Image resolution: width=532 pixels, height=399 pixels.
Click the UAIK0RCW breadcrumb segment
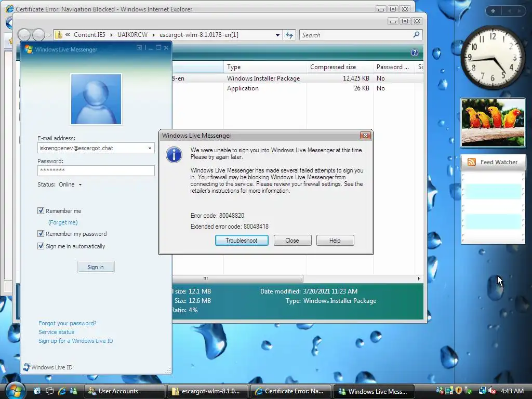point(132,35)
